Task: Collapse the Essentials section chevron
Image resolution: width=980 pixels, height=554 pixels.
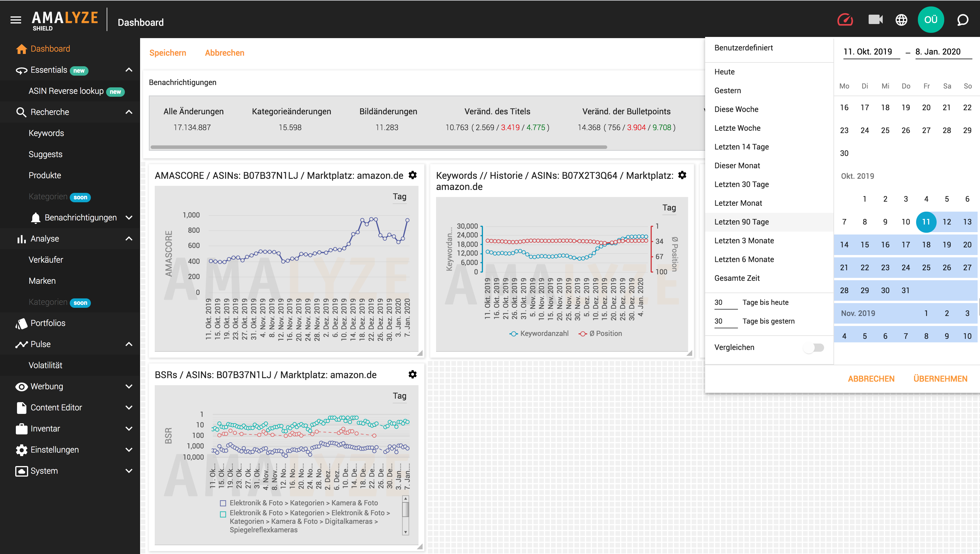Action: (x=129, y=70)
